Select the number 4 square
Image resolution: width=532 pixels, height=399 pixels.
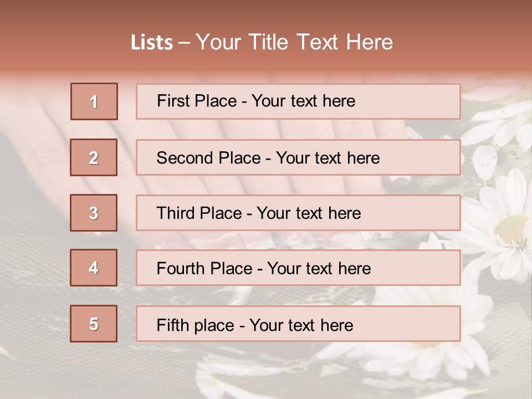point(94,268)
